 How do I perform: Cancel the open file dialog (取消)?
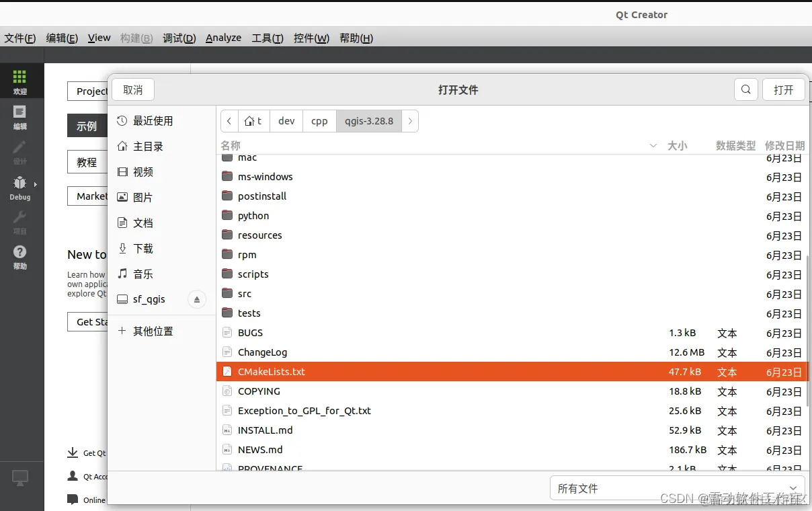pyautogui.click(x=133, y=89)
